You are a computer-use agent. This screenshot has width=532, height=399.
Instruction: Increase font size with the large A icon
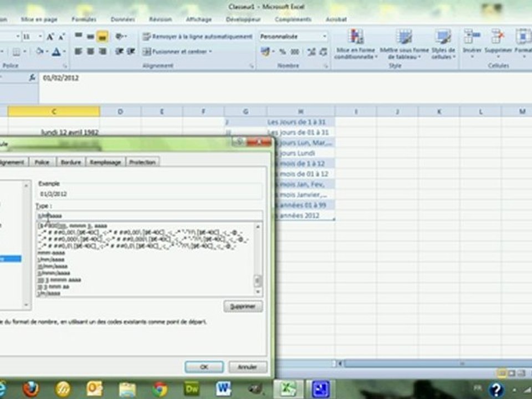[x=50, y=37]
